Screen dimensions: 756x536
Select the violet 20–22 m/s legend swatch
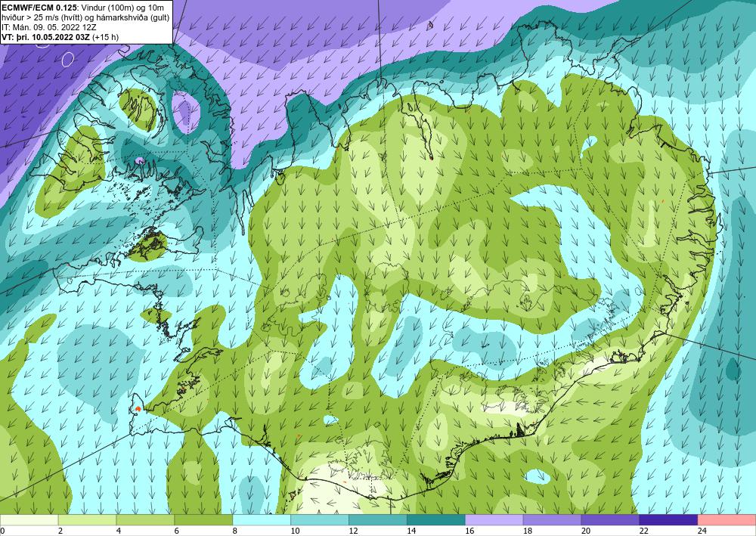(x=610, y=520)
